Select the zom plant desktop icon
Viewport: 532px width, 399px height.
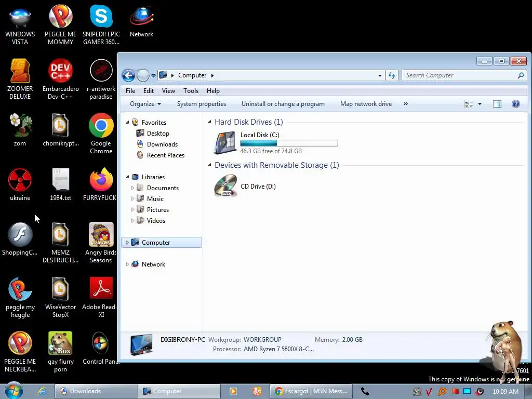click(x=20, y=130)
